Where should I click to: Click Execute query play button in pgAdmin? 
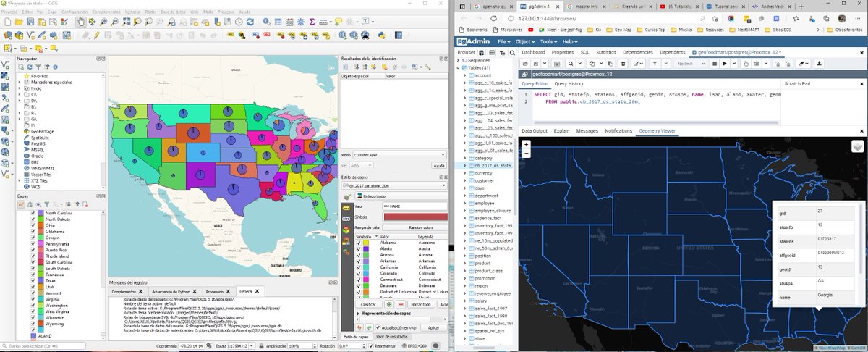725,64
